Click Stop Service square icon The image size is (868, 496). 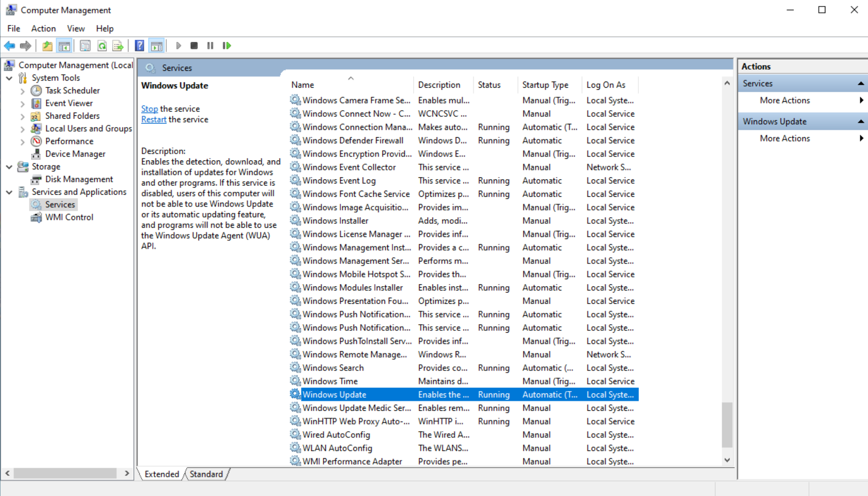coord(194,46)
